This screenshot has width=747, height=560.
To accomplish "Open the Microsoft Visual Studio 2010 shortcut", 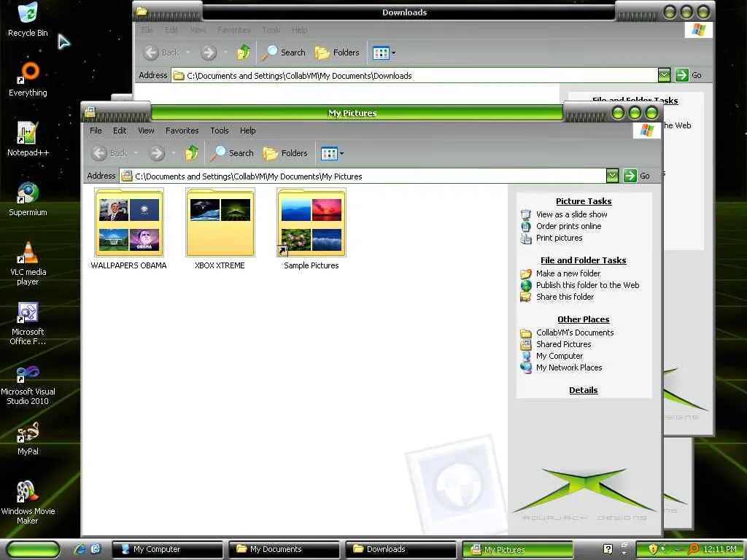I will [28, 384].
